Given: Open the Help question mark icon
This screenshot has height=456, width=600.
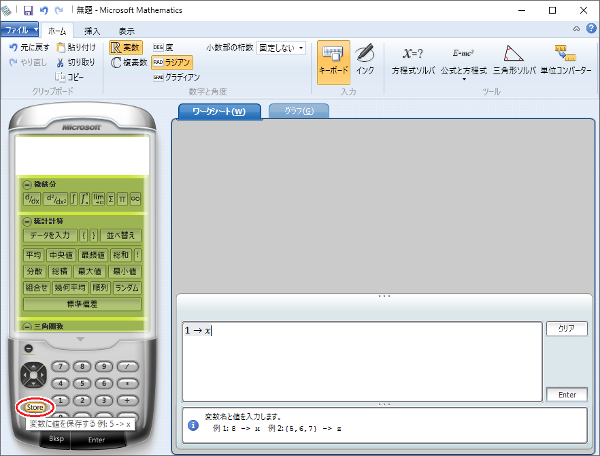Looking at the screenshot, I should coord(591,28).
